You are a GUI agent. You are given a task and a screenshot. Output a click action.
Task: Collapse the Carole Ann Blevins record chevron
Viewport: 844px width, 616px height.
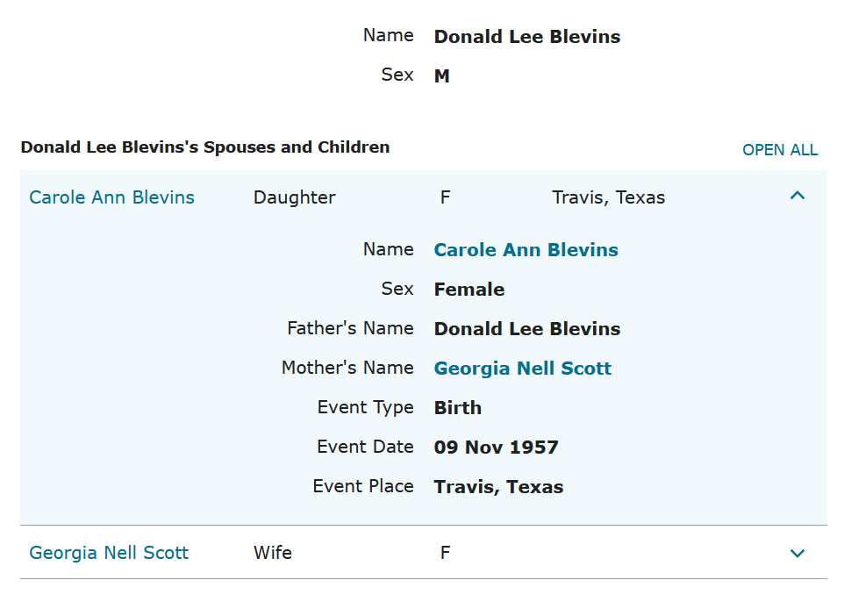pos(797,197)
